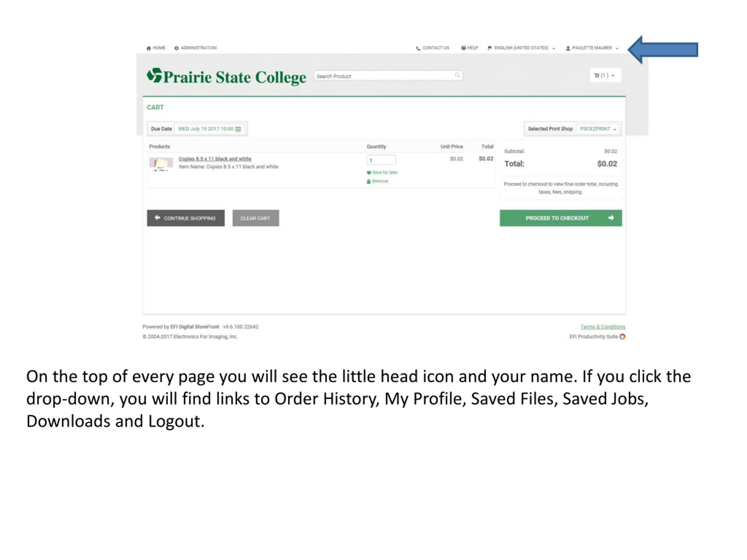The height and width of the screenshot is (560, 747).
Task: Open Administration via the gear icon
Action: [176, 48]
